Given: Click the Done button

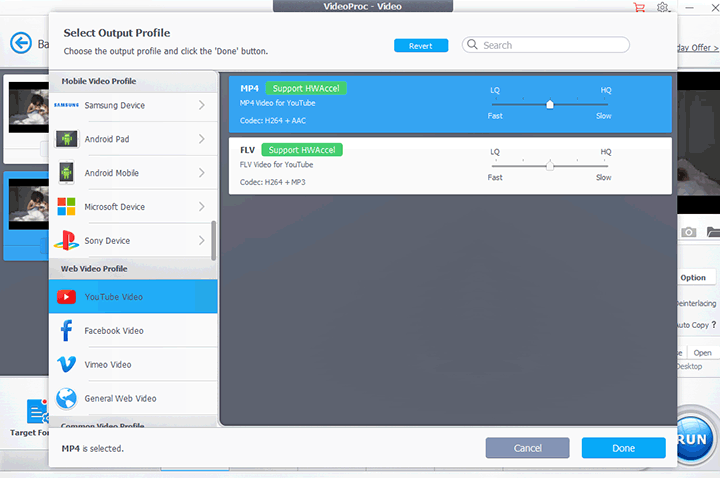Looking at the screenshot, I should 623,448.
